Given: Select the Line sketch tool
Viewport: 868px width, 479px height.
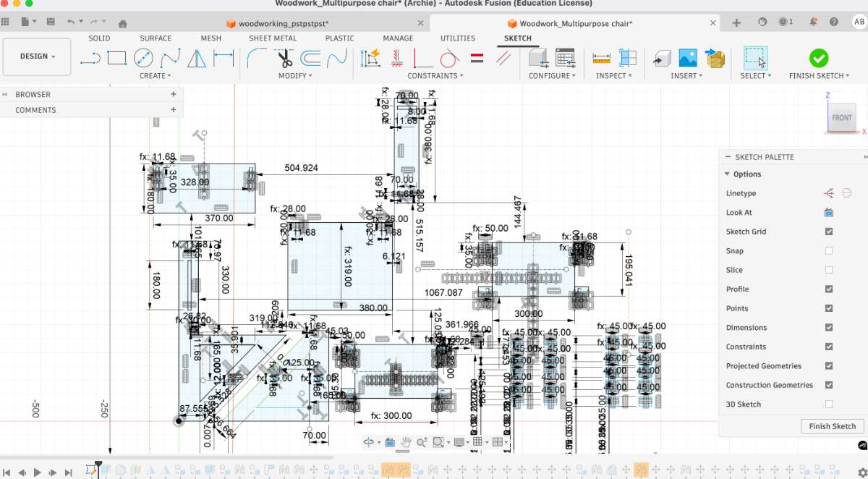Looking at the screenshot, I should click(90, 58).
